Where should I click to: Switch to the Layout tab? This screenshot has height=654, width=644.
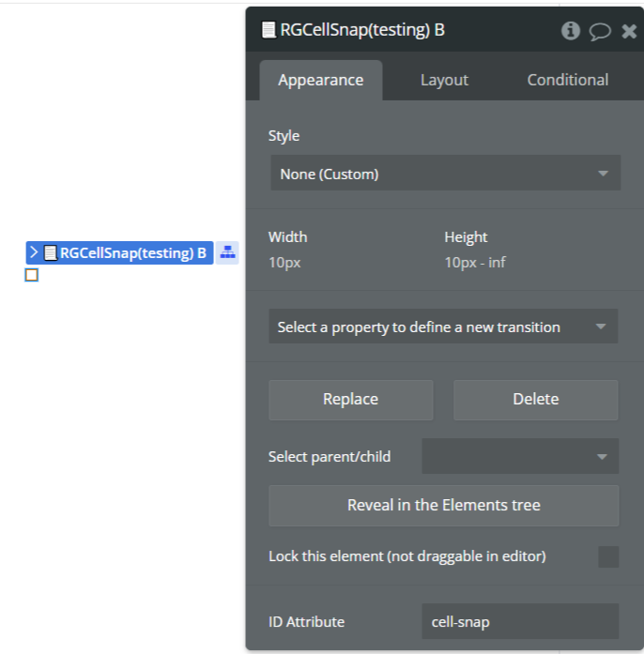point(444,80)
